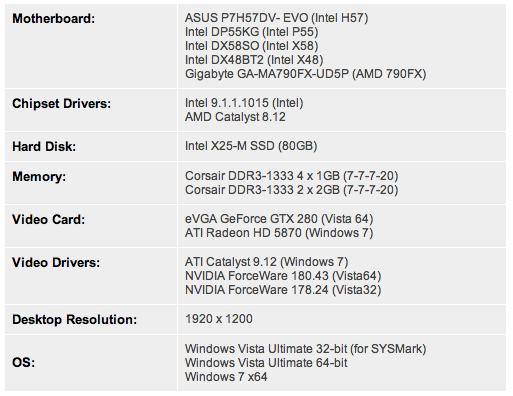This screenshot has width=513, height=396.
Task: Click the Chipset Drivers label
Action: tap(61, 104)
